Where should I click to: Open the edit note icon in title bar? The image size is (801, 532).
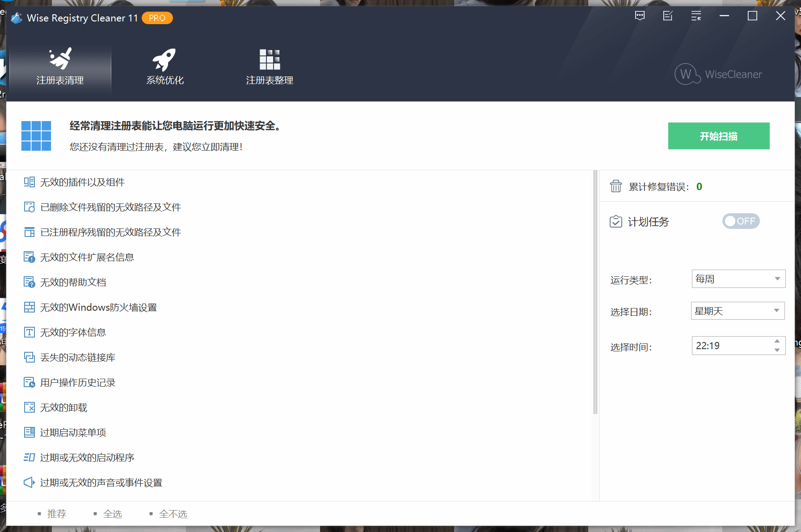point(668,16)
